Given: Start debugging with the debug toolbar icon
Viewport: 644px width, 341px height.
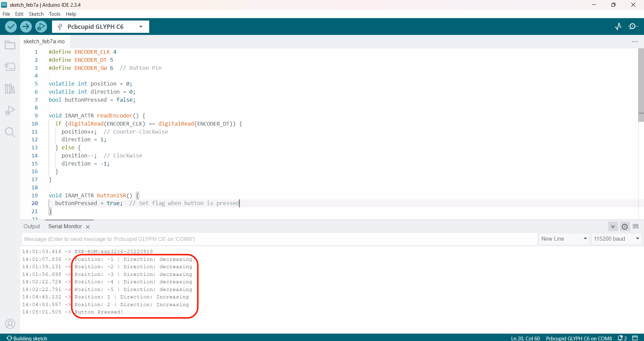Looking at the screenshot, I should pyautogui.click(x=41, y=27).
